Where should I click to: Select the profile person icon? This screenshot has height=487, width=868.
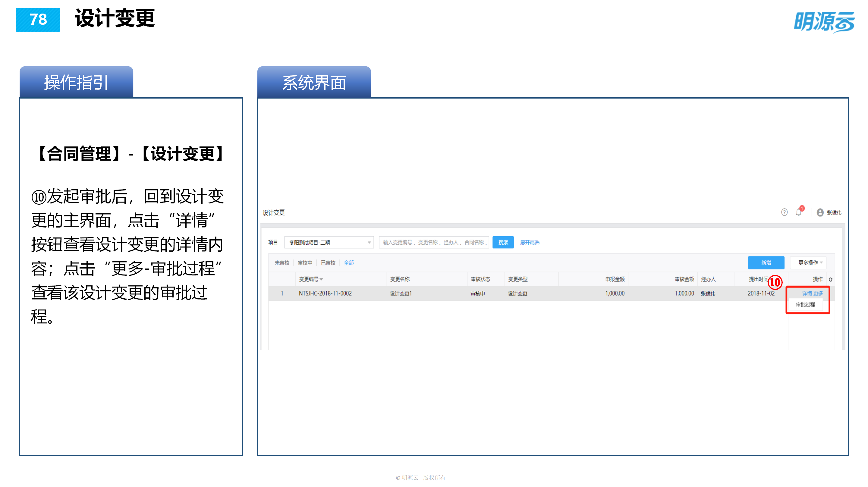point(820,212)
